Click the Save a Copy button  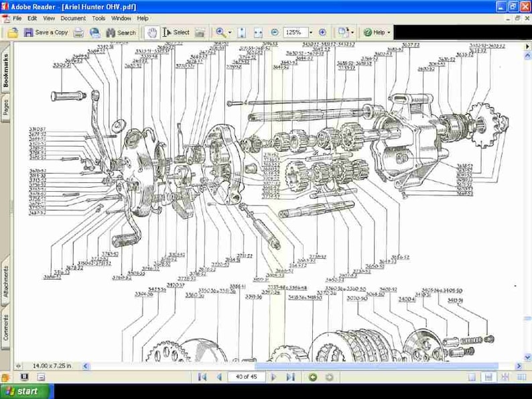point(46,33)
